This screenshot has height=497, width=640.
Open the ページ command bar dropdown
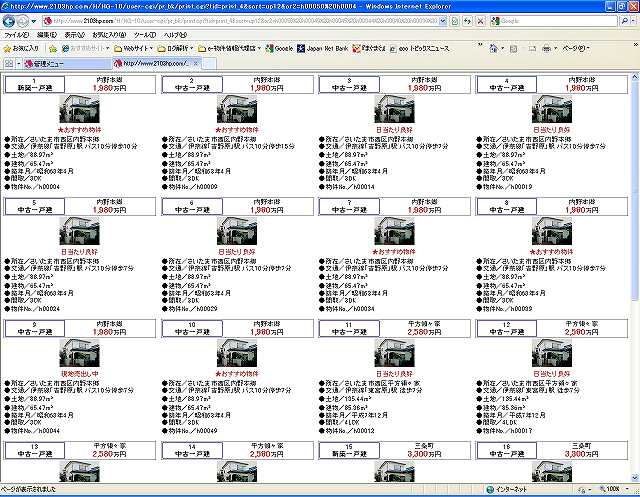click(576, 49)
